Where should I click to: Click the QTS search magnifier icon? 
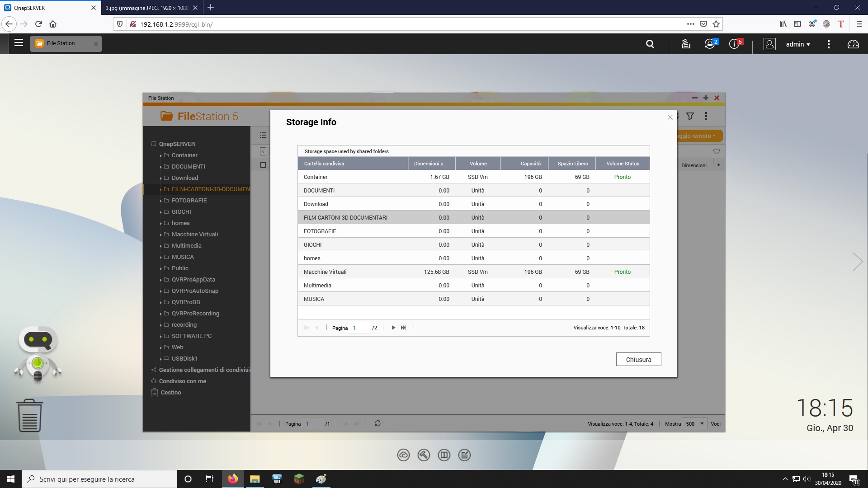click(x=650, y=44)
